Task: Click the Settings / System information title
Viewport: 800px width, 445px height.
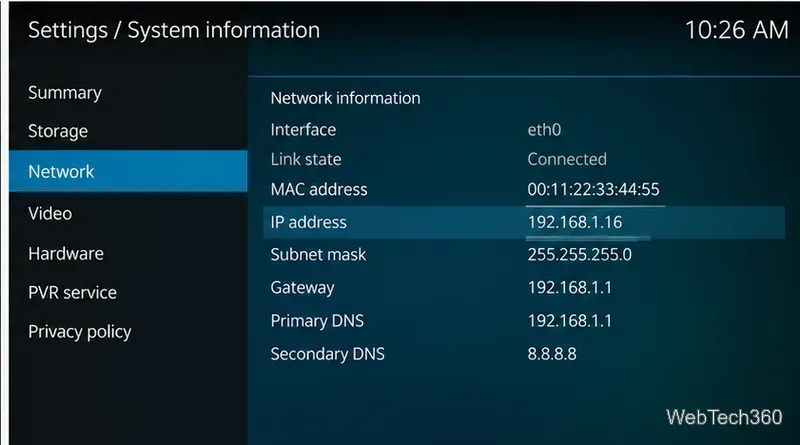Action: tap(174, 30)
